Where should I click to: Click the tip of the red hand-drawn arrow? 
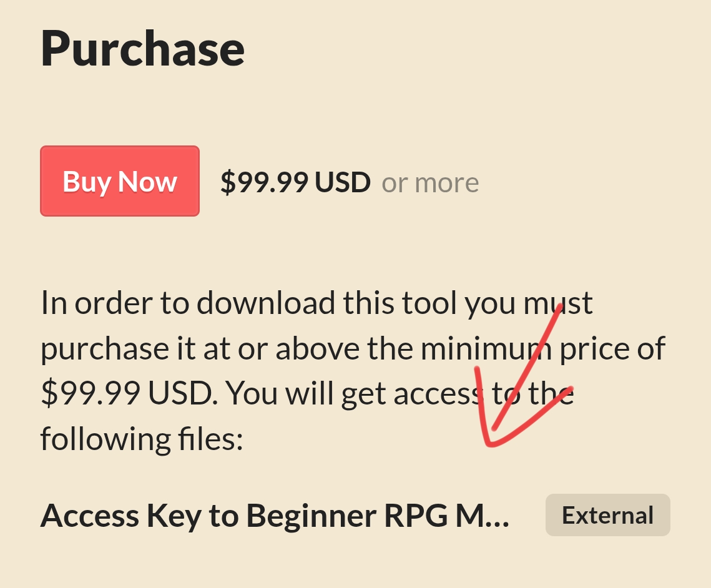tap(488, 442)
